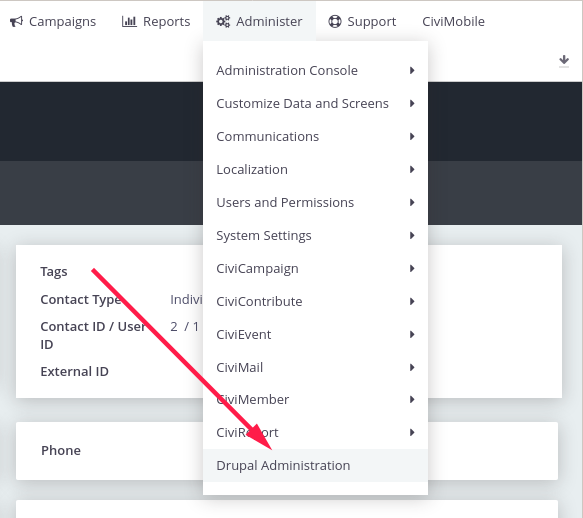Select Users and Permissions
Image resolution: width=583 pixels, height=518 pixels.
pyautogui.click(x=315, y=202)
